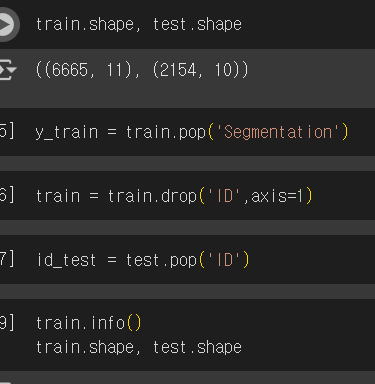This screenshot has height=384, width=375.
Task: Run the first train.shape, test.shape cell
Action: click(7, 25)
